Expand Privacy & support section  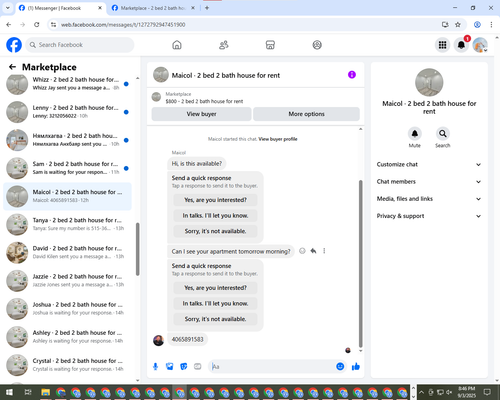pos(429,216)
